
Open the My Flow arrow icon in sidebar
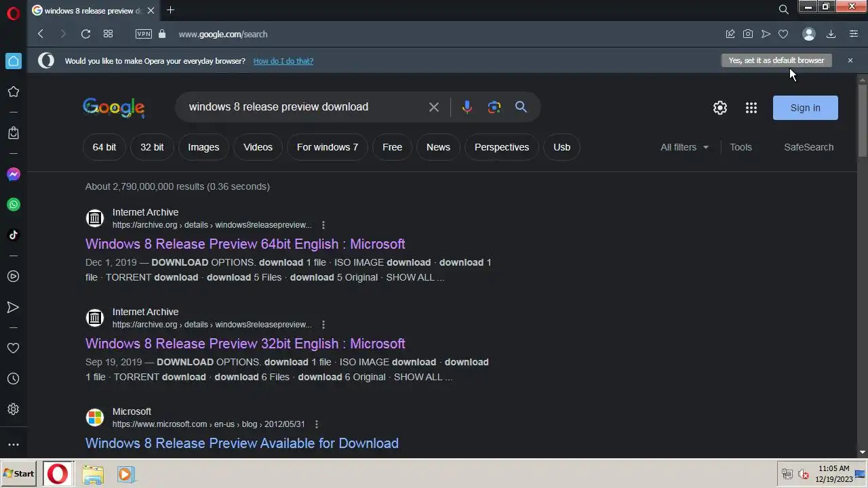coord(14,307)
